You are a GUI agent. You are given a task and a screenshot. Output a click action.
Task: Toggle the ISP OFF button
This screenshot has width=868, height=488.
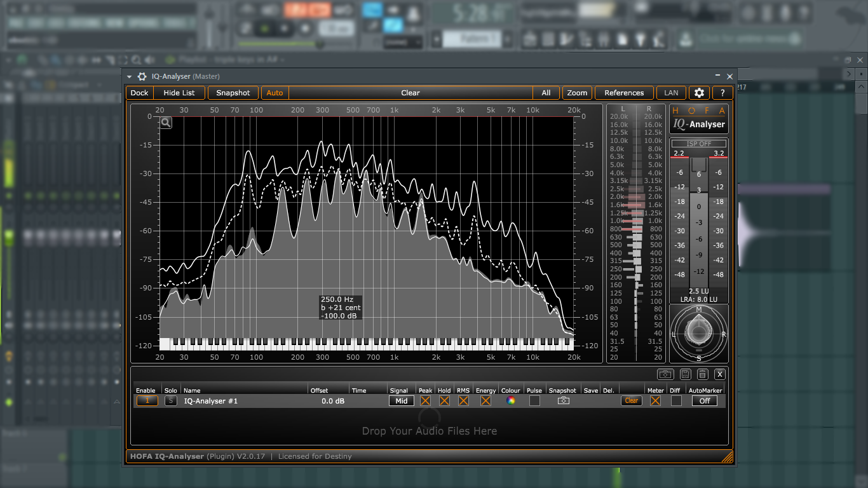pos(699,144)
